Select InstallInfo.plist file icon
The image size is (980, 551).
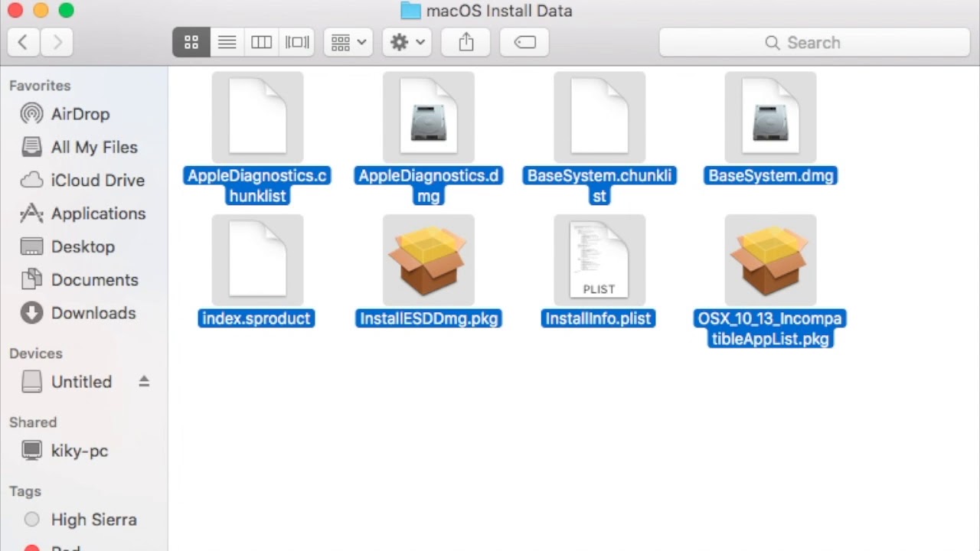[x=599, y=260]
